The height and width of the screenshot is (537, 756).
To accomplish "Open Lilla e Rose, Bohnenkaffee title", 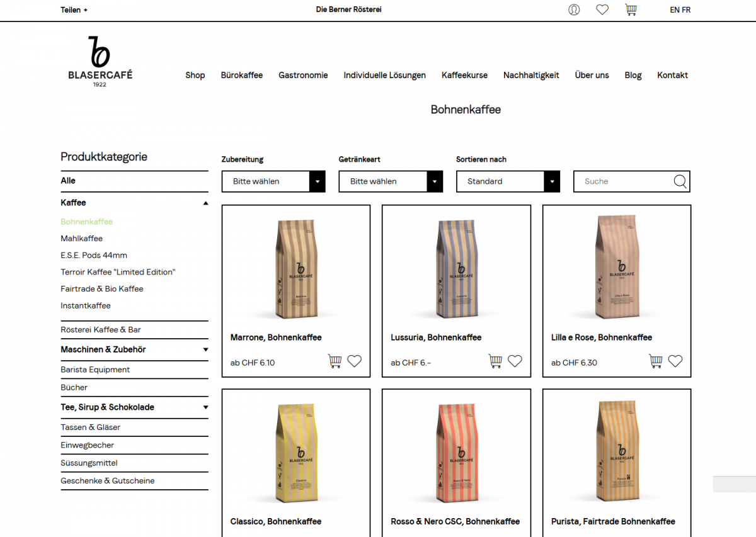I will tap(602, 337).
